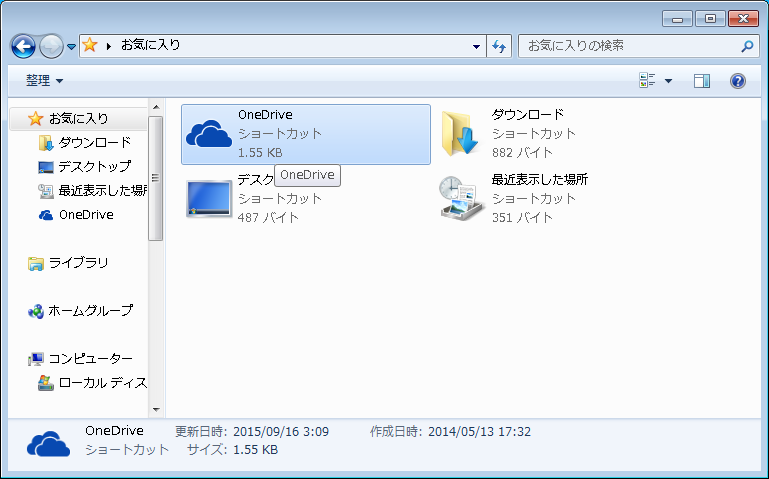Maximize the Explorer window
This screenshot has width=769, height=479.
coord(710,19)
